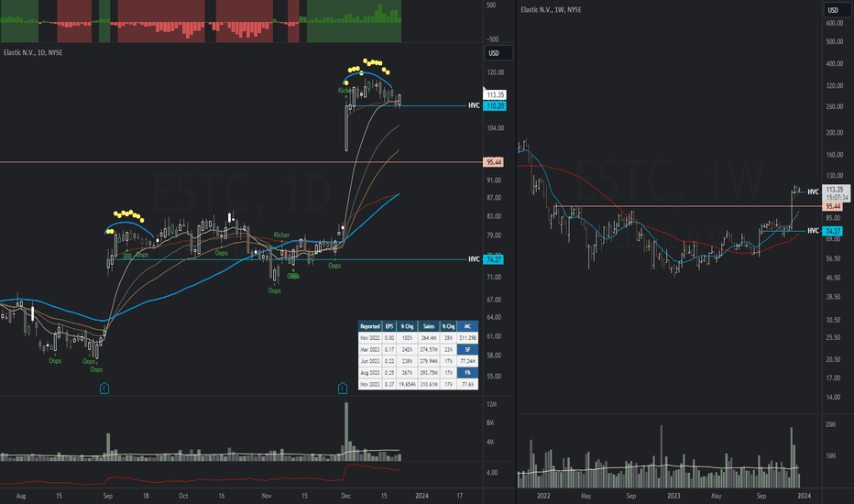Click the '2023' label on the weekly time axis

tap(673, 496)
